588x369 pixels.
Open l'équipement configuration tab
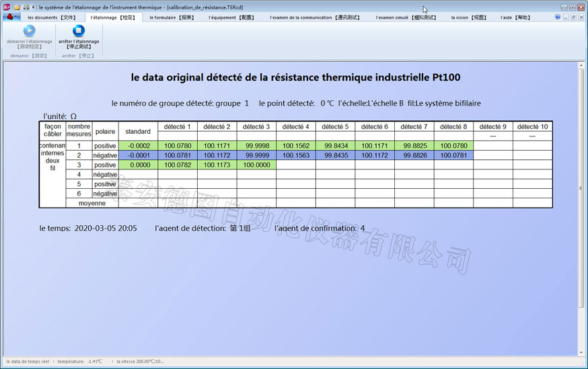click(231, 17)
